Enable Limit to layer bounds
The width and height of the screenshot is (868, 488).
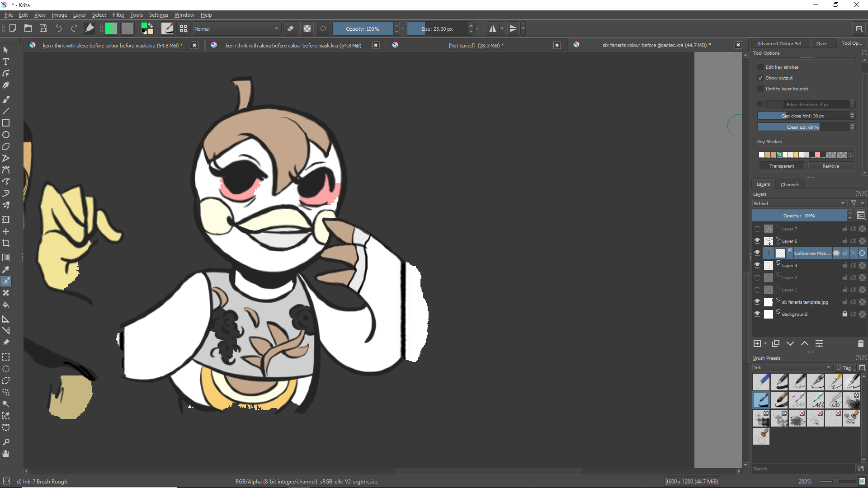pos(760,89)
